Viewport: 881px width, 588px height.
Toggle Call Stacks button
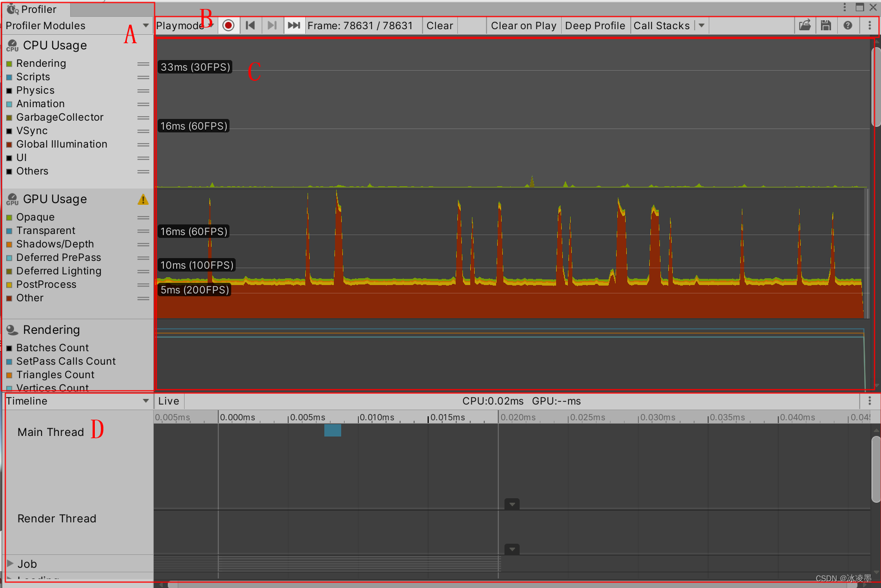click(x=662, y=26)
